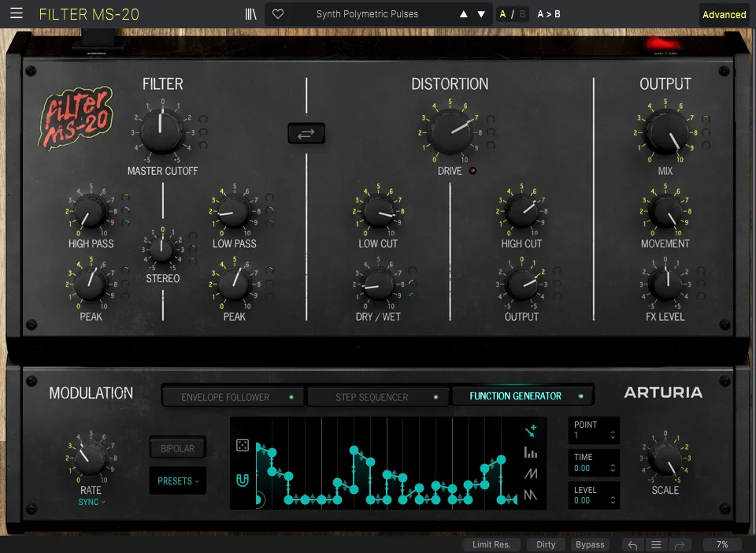
Task: Select the step bars draw mode
Action: click(531, 452)
